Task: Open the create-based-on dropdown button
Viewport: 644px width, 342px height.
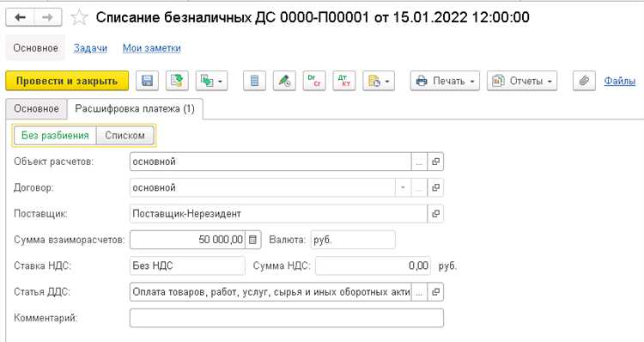Action: [211, 81]
